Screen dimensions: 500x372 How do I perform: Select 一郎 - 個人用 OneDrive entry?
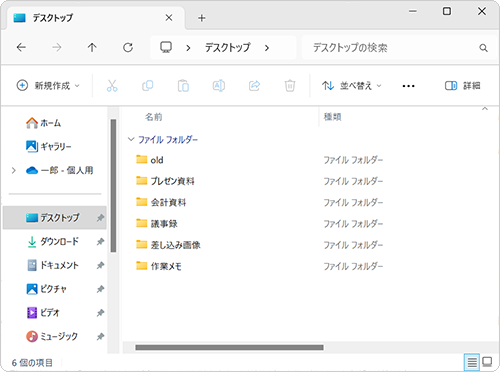coord(59,170)
